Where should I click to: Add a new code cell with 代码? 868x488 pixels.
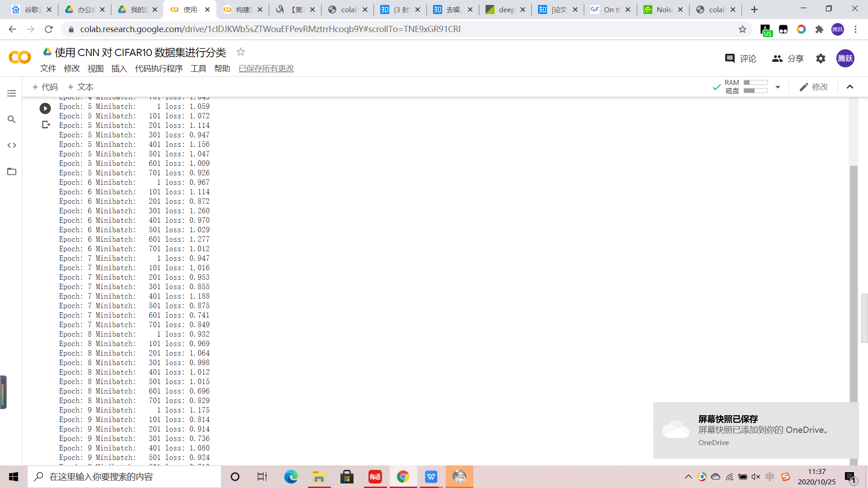pyautogui.click(x=45, y=87)
